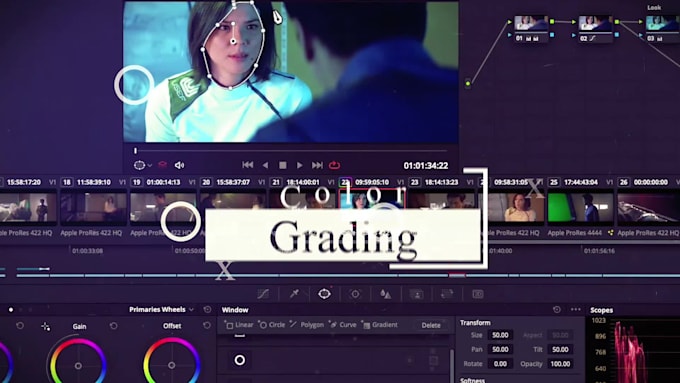Select clip 19 thumbnail

[x=163, y=208]
